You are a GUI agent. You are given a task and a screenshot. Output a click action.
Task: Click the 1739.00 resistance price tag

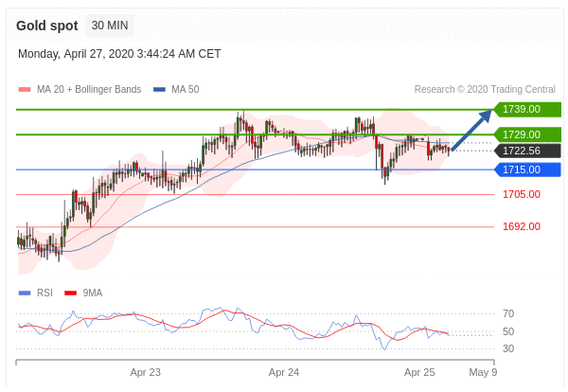pyautogui.click(x=527, y=110)
